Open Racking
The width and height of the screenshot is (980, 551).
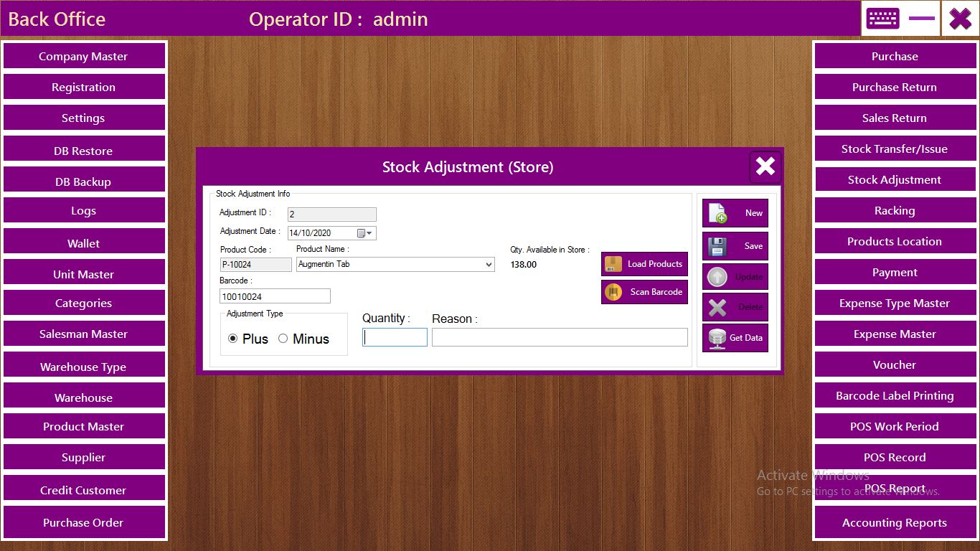point(895,210)
